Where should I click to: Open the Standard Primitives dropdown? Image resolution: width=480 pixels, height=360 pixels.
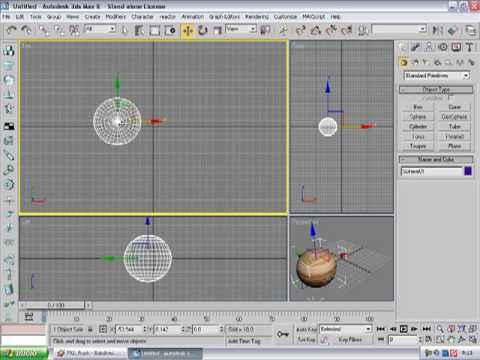pos(437,76)
